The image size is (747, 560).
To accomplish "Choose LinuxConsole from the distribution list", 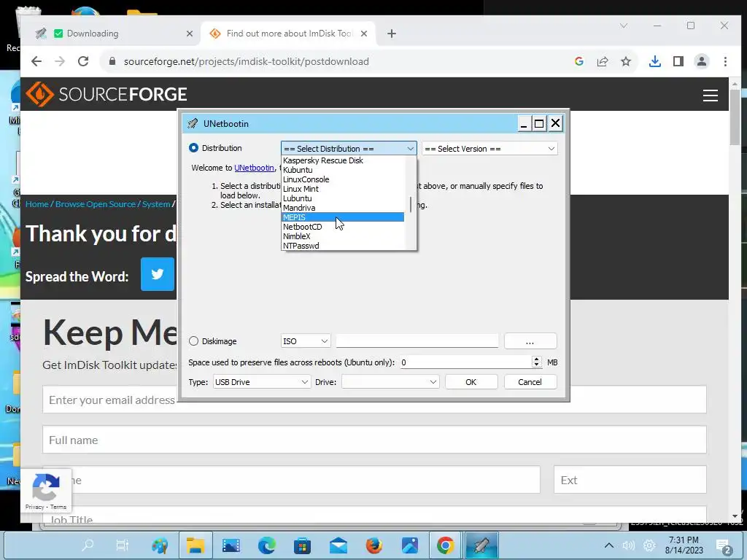I will click(x=306, y=179).
